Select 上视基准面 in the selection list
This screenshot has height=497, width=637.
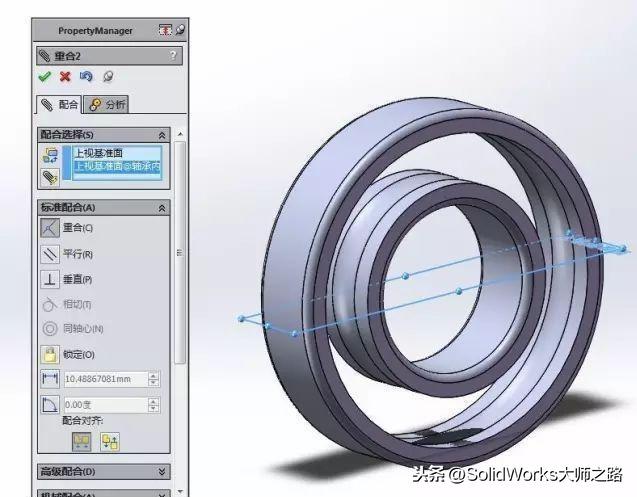98,153
